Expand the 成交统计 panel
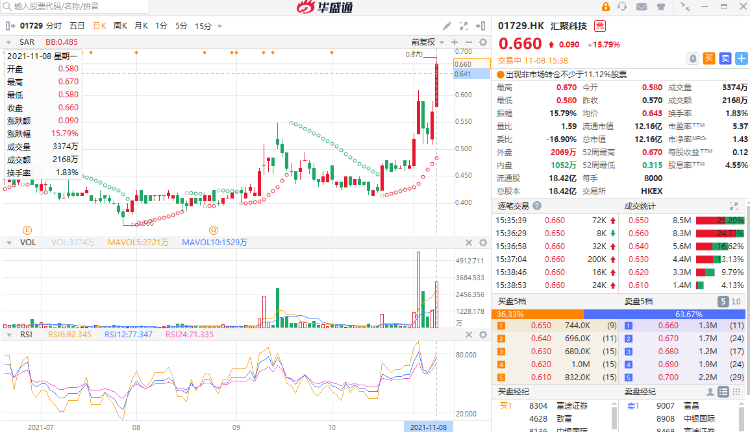This screenshot has width=750, height=432. 734,206
